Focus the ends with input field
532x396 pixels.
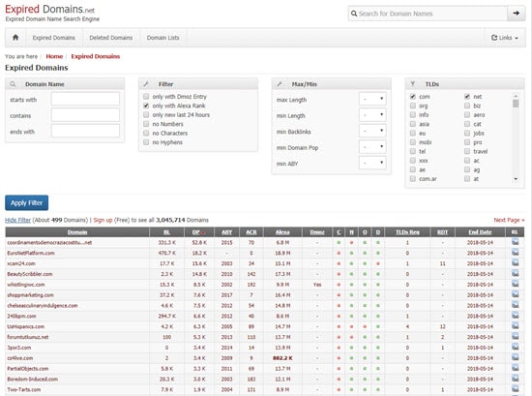[85, 131]
